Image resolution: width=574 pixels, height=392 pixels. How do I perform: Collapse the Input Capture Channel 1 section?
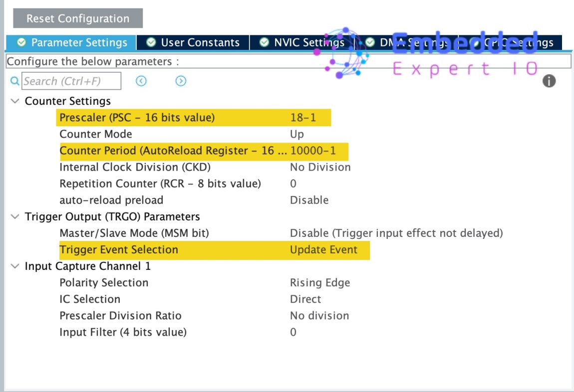point(14,266)
